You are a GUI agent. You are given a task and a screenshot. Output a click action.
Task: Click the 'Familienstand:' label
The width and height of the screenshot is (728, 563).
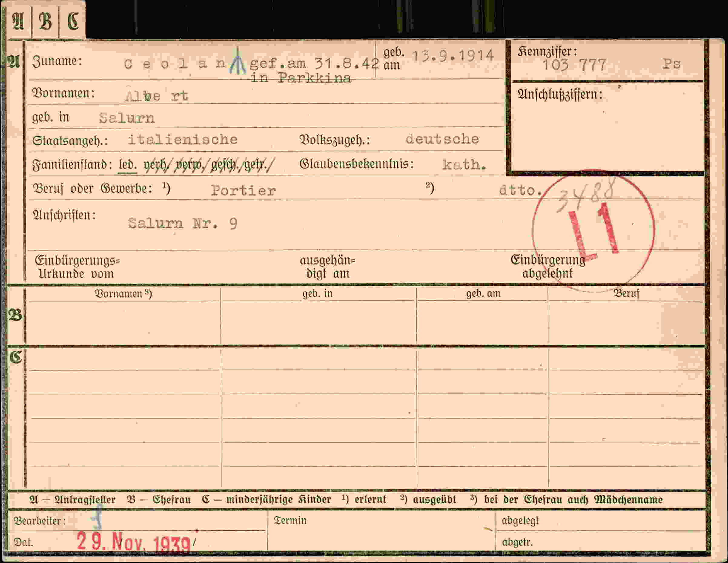click(x=72, y=165)
